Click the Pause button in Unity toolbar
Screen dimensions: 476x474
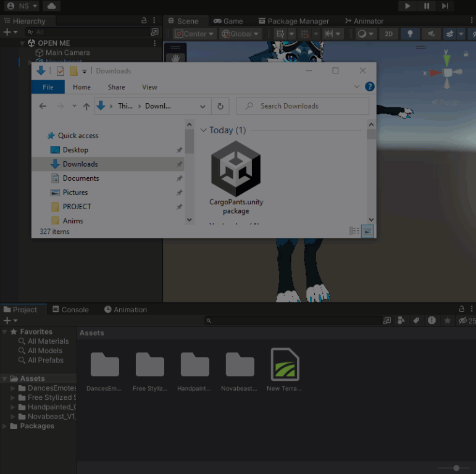click(427, 6)
